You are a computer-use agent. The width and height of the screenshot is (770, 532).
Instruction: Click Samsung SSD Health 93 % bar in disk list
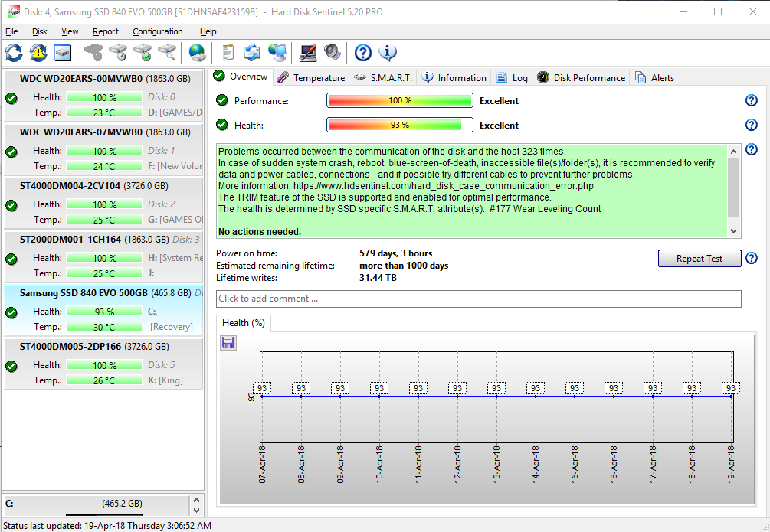[x=104, y=312]
